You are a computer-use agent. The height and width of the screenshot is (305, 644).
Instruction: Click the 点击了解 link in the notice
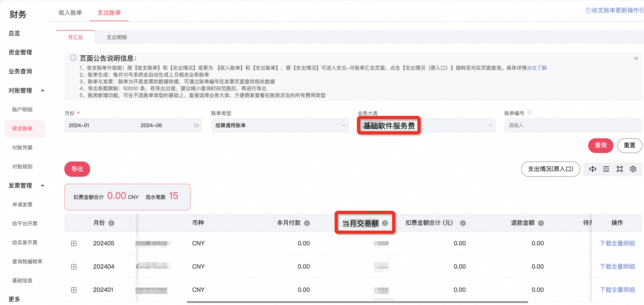(536, 68)
